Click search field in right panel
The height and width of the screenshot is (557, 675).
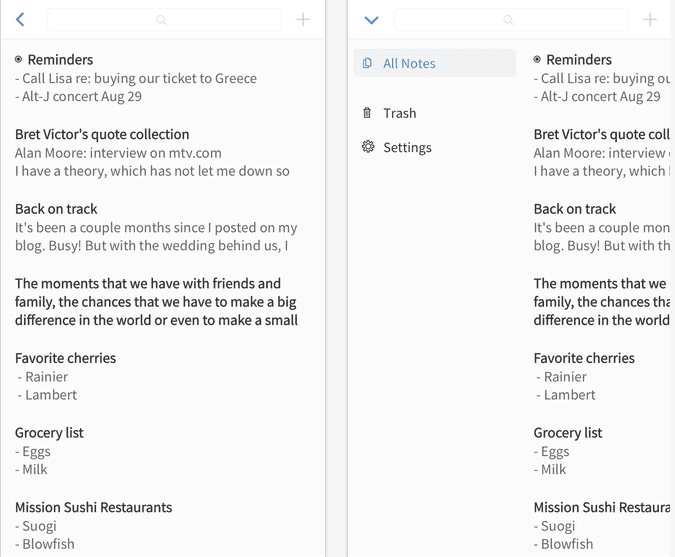coord(511,20)
